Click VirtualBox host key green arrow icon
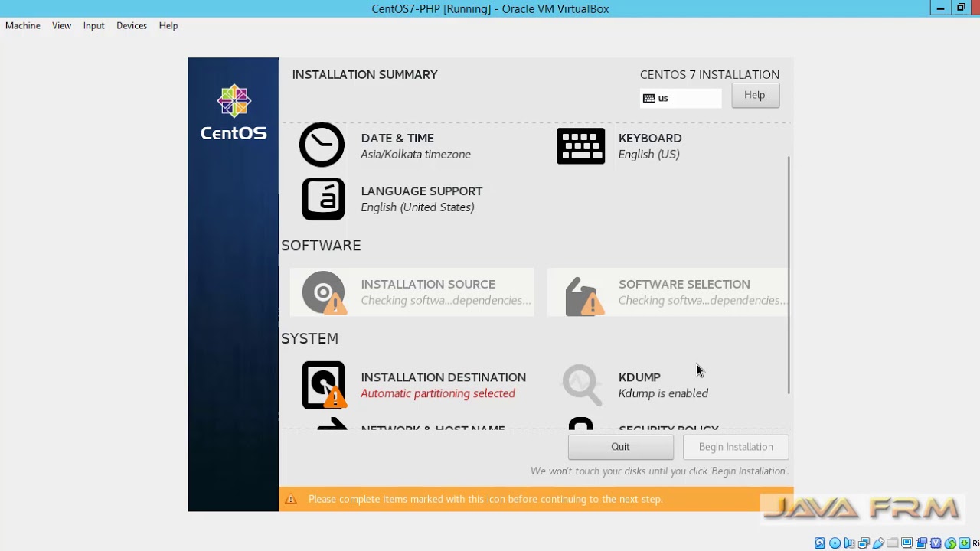 [x=964, y=543]
